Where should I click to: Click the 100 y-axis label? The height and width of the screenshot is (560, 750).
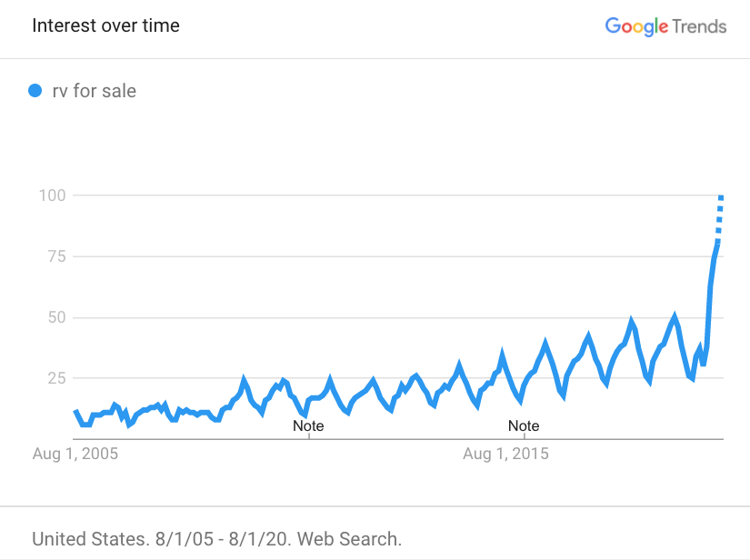[52, 195]
